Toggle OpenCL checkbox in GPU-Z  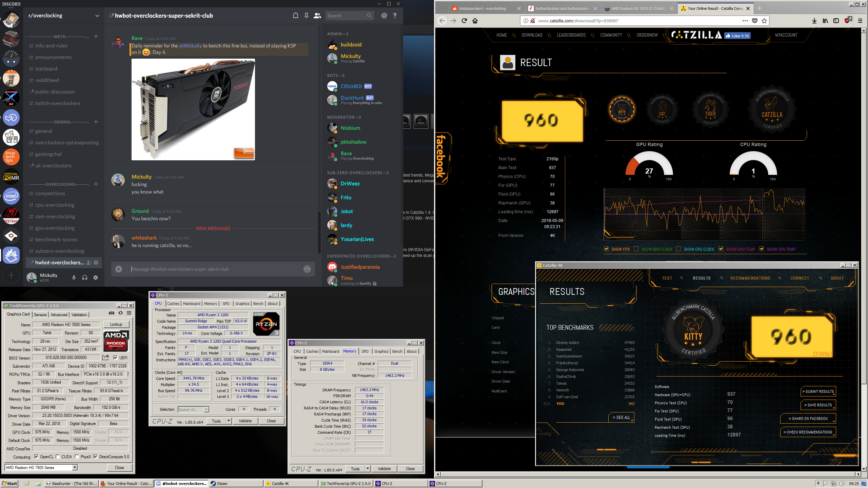(x=36, y=457)
